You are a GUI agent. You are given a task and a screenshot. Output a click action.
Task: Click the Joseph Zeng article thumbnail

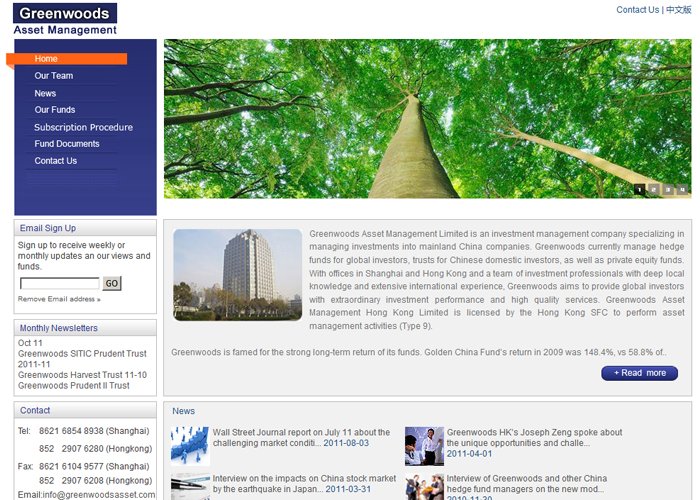click(x=424, y=446)
